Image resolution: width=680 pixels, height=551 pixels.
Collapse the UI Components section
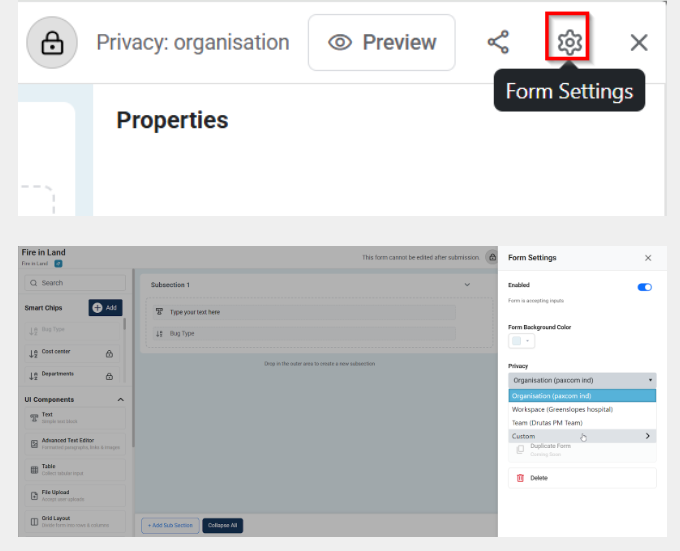[x=121, y=400]
